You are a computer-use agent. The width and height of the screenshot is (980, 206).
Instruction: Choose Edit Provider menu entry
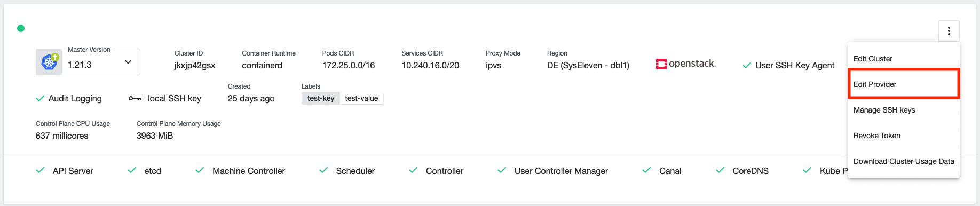point(904,84)
